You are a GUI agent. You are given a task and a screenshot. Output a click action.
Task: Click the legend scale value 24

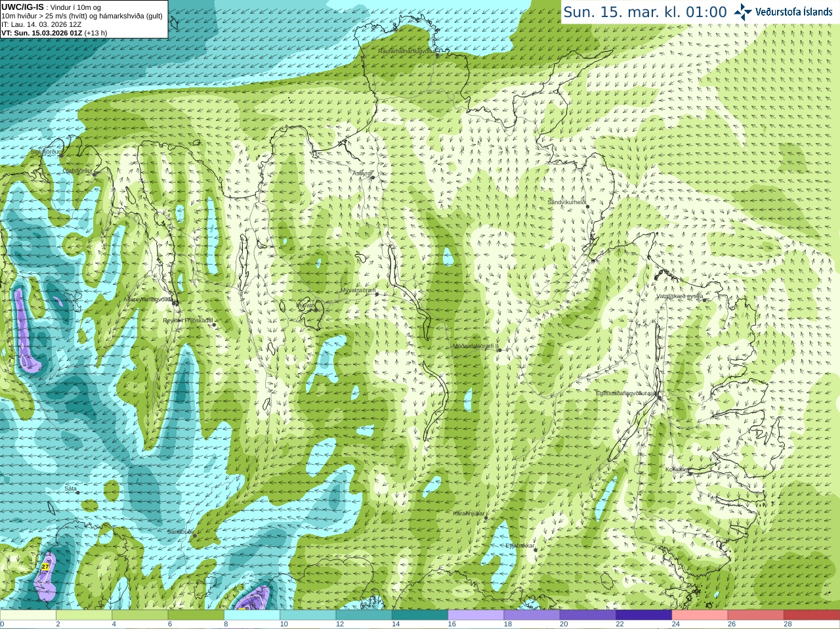(676, 624)
